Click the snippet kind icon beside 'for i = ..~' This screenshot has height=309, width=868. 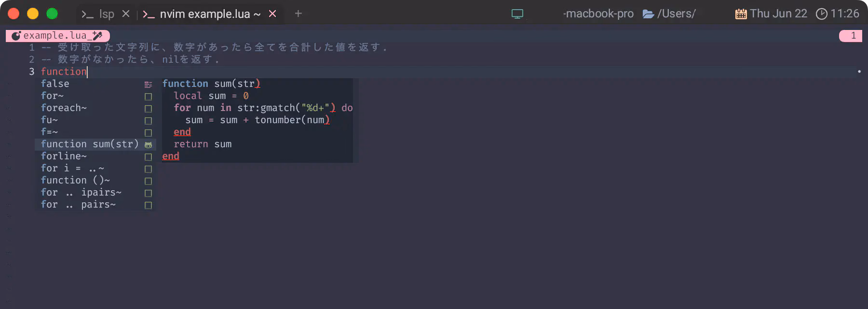point(148,169)
